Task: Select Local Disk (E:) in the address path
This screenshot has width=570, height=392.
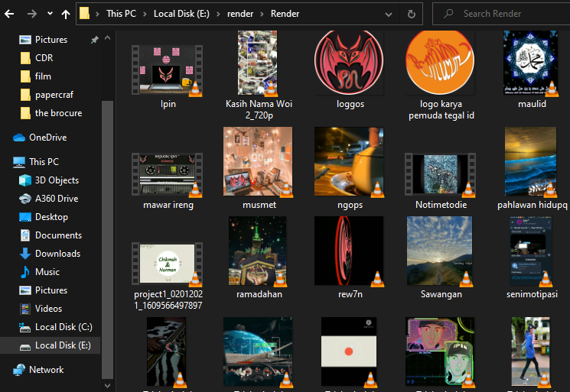Action: [181, 14]
